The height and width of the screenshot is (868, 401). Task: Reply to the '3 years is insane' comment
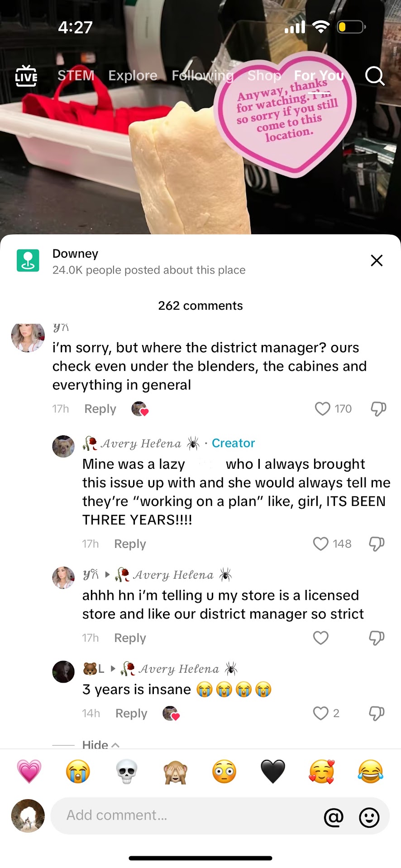[131, 713]
